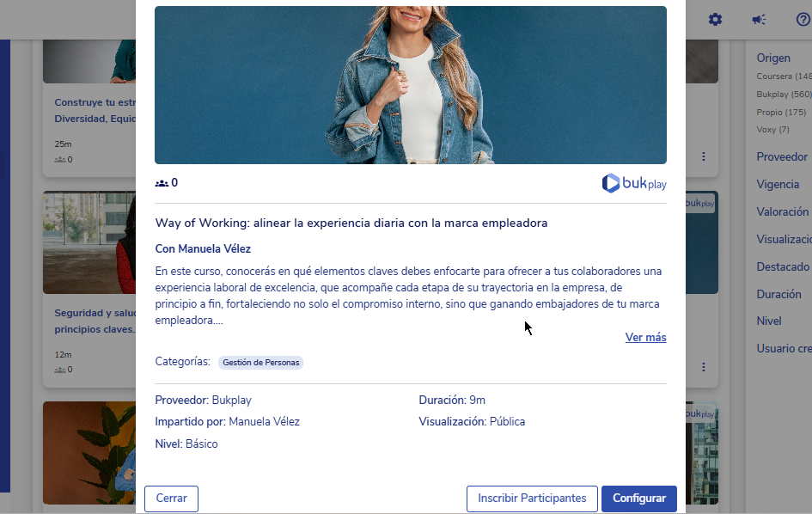
Task: Select the Bukplay origin filter
Action: coord(784,95)
